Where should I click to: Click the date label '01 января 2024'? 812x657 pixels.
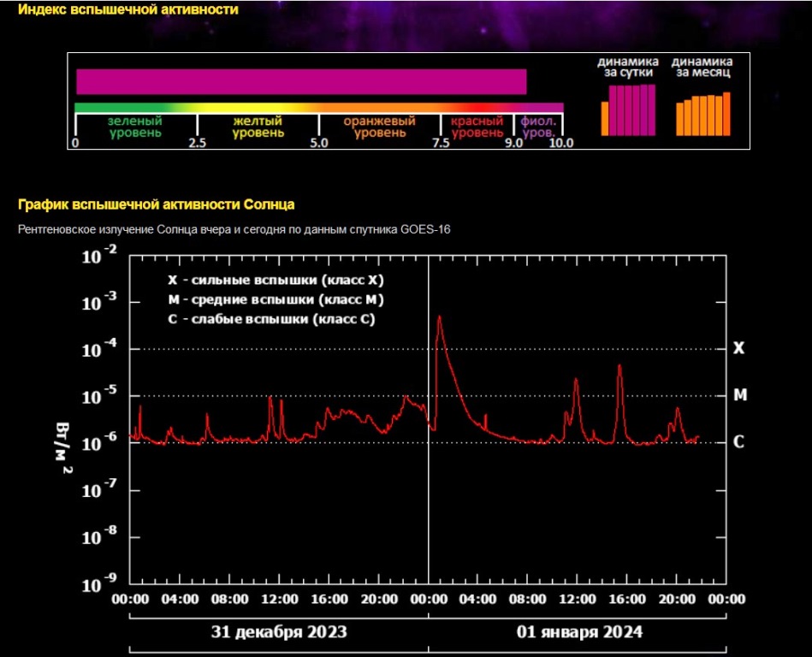(579, 632)
